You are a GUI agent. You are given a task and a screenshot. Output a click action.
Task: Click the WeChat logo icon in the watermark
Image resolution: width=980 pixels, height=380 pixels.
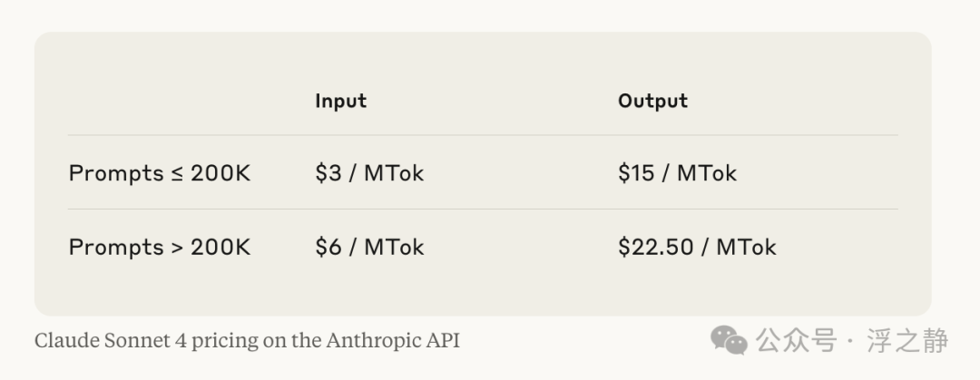pos(729,341)
